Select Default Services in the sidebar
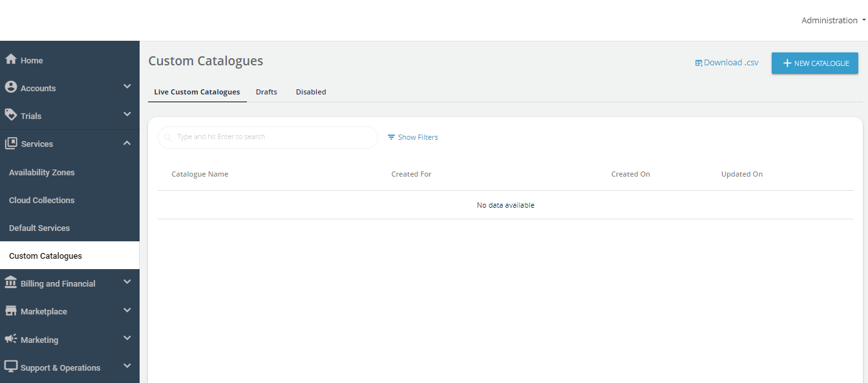The image size is (868, 383). pyautogui.click(x=39, y=228)
